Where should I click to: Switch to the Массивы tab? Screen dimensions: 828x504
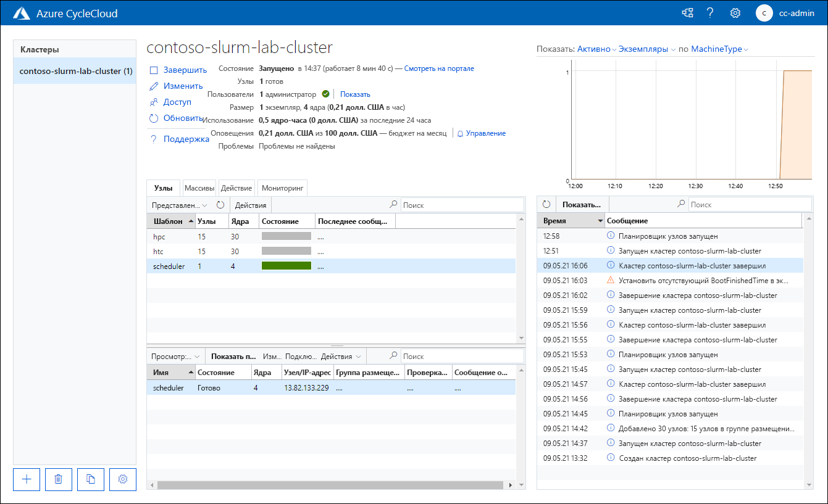pyautogui.click(x=199, y=188)
